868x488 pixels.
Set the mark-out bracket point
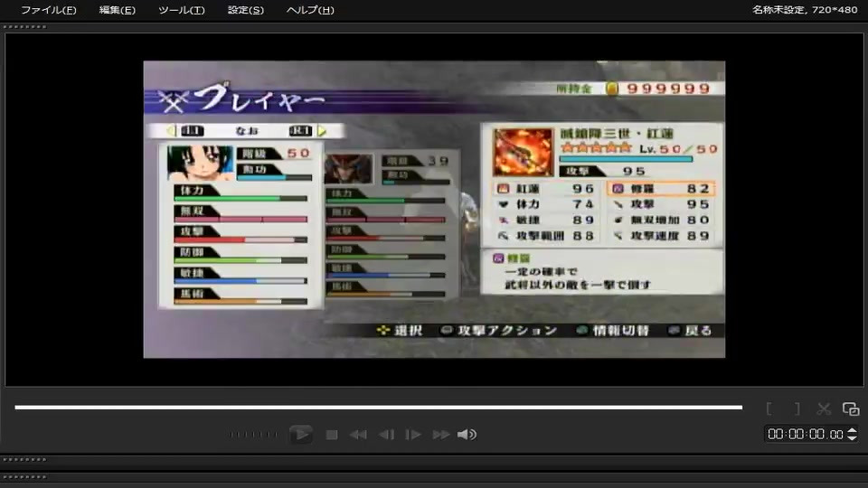797,408
